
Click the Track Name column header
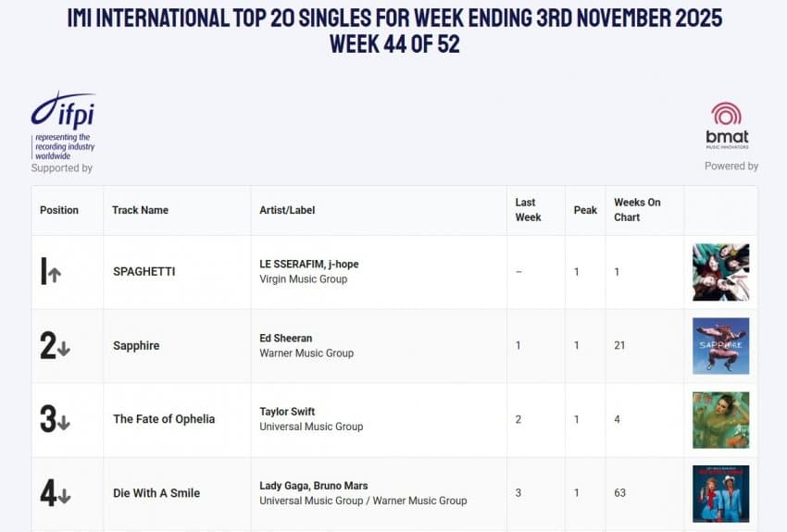click(140, 210)
